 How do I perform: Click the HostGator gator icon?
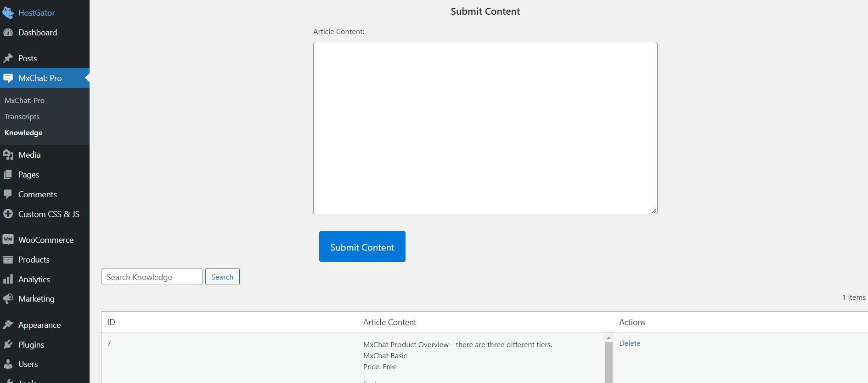pos(8,12)
